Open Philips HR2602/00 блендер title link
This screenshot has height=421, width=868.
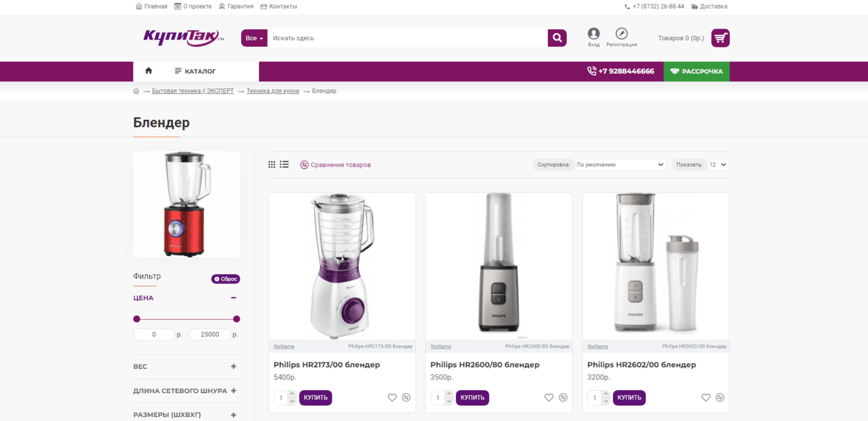(x=641, y=365)
